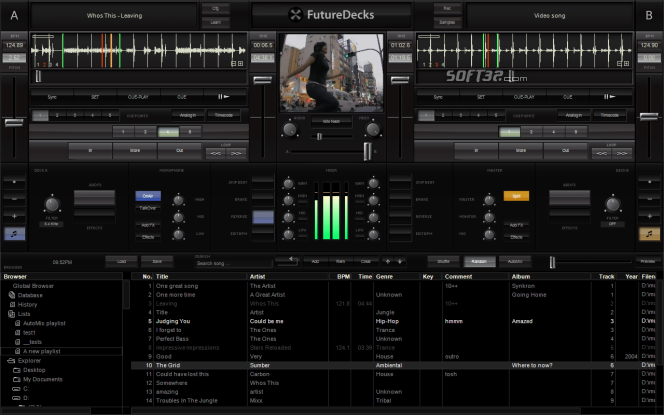
Task: Sort songs by the BPM column
Action: point(340,277)
